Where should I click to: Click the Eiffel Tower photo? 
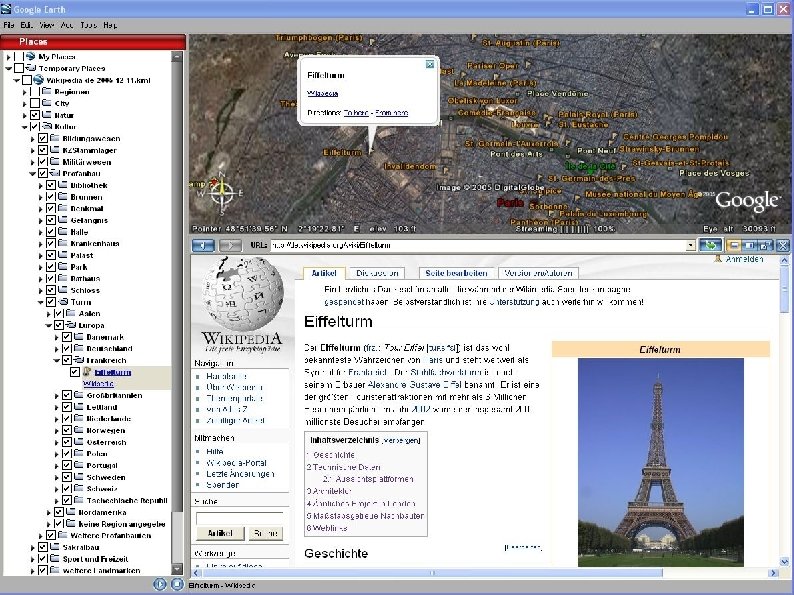click(660, 462)
